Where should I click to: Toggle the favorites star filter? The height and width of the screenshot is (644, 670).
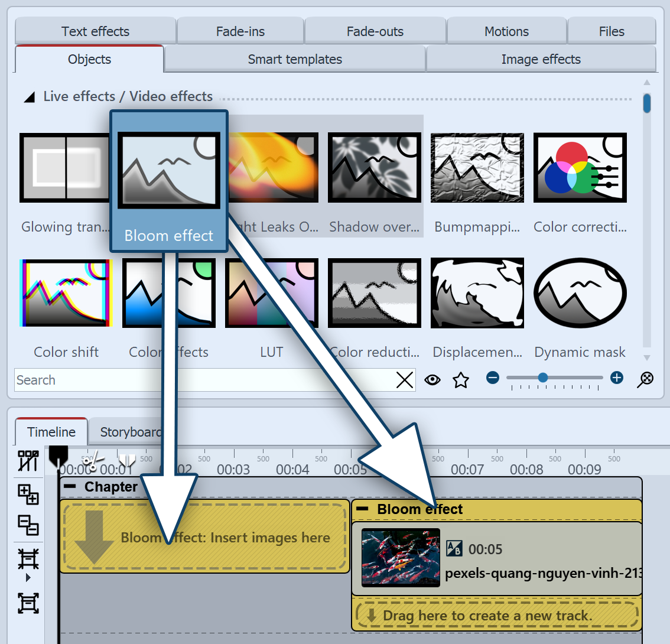click(x=461, y=380)
